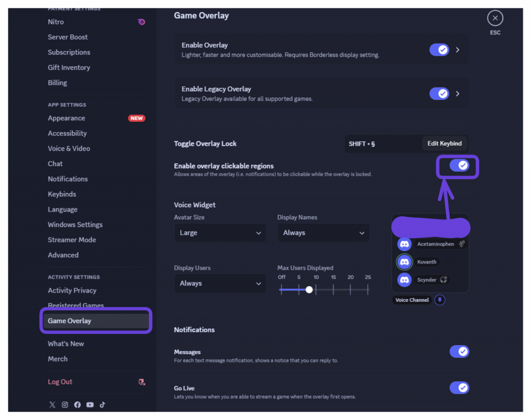Click Kovanth's Discord avatar in voice widget
Screen dimensions: 531x420
[404, 262]
